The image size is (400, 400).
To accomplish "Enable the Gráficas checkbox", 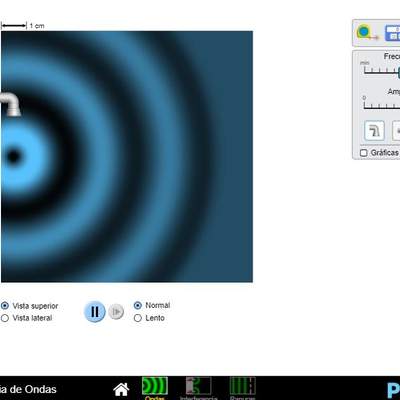I will [x=364, y=153].
